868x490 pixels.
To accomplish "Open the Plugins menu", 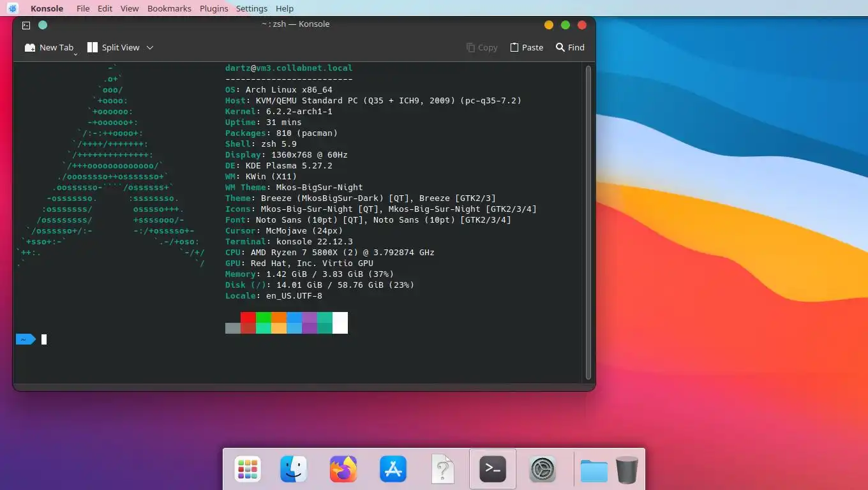I will coord(214,8).
